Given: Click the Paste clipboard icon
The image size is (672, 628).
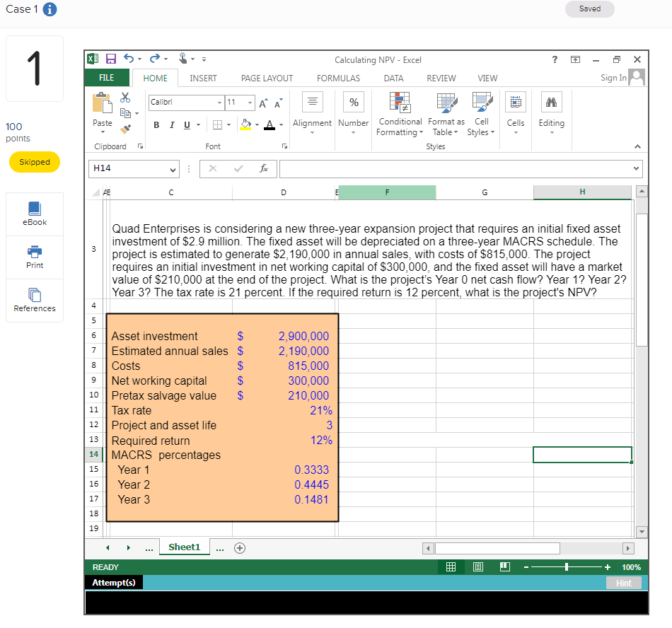Looking at the screenshot, I should click(103, 103).
